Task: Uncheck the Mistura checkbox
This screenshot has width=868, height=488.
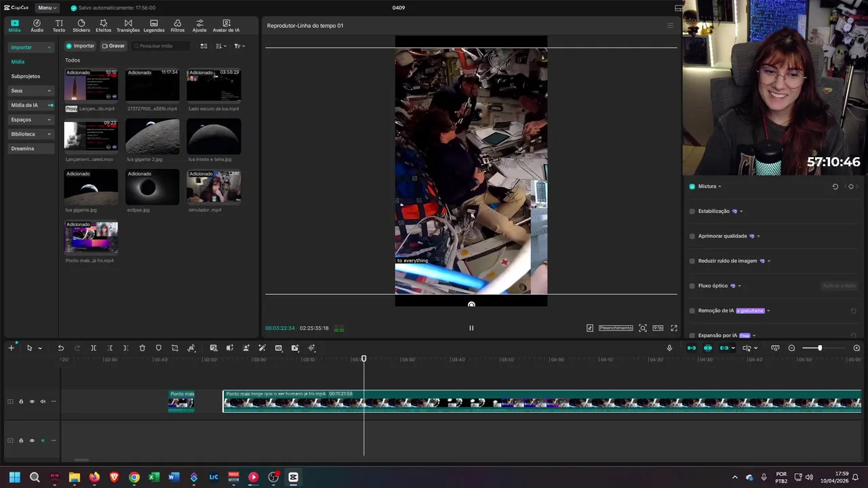Action: pos(692,186)
